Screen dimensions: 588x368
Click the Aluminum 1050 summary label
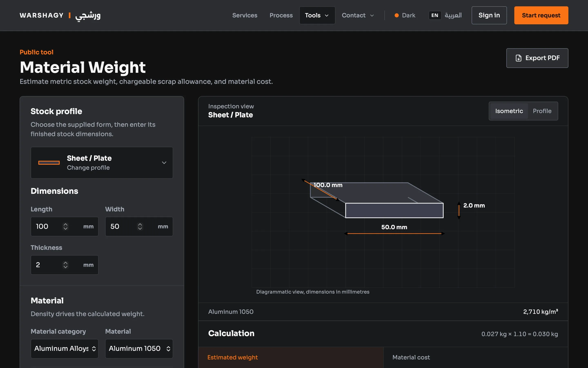[x=231, y=312]
